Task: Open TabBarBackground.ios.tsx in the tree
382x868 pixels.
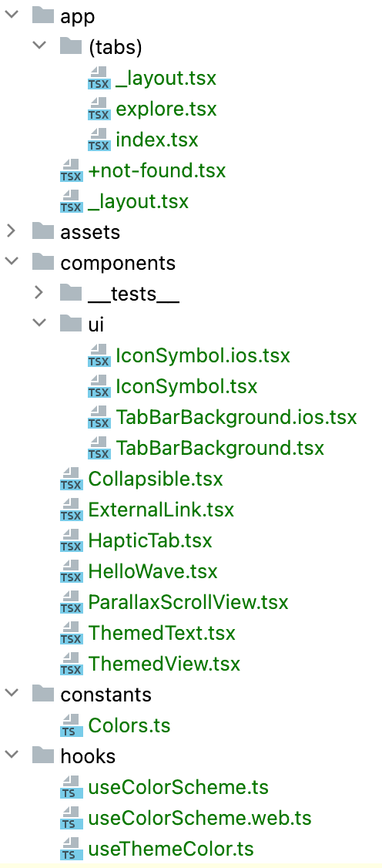Action: (236, 417)
